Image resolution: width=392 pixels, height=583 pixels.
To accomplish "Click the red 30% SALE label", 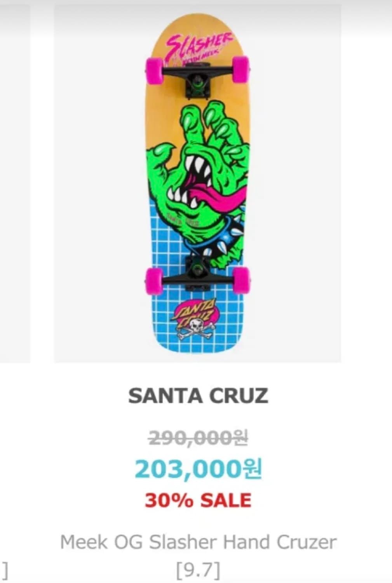I will pos(198,500).
